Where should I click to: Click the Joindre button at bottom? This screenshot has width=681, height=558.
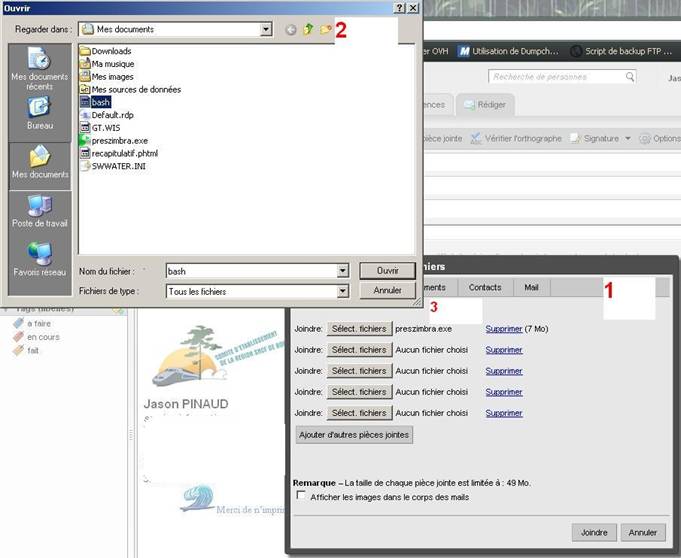coord(594,532)
